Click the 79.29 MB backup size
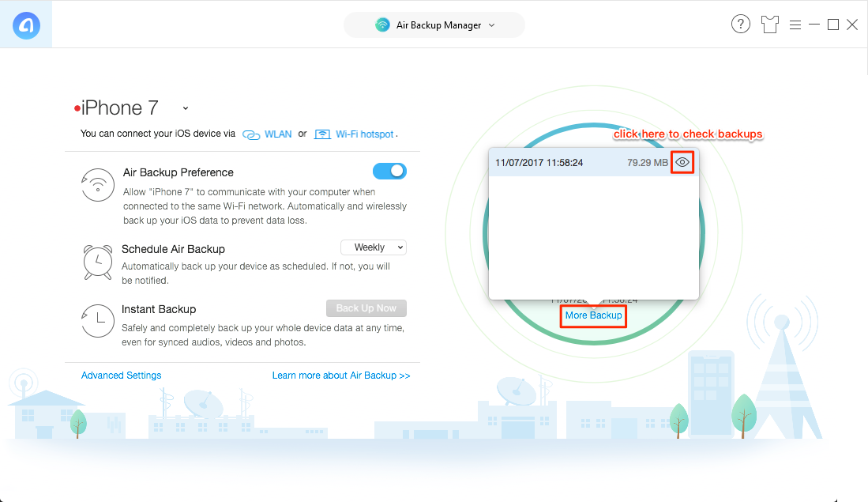This screenshot has height=502, width=868. (647, 162)
